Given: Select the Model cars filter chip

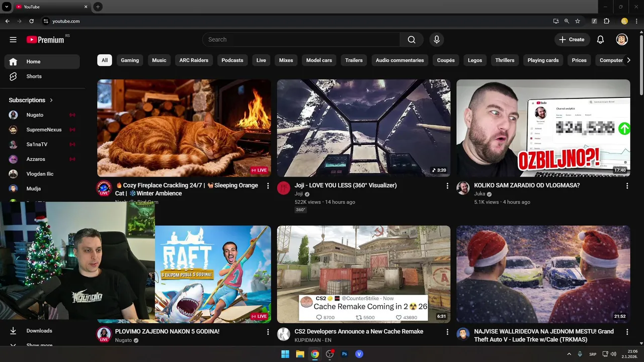Looking at the screenshot, I should click(319, 60).
